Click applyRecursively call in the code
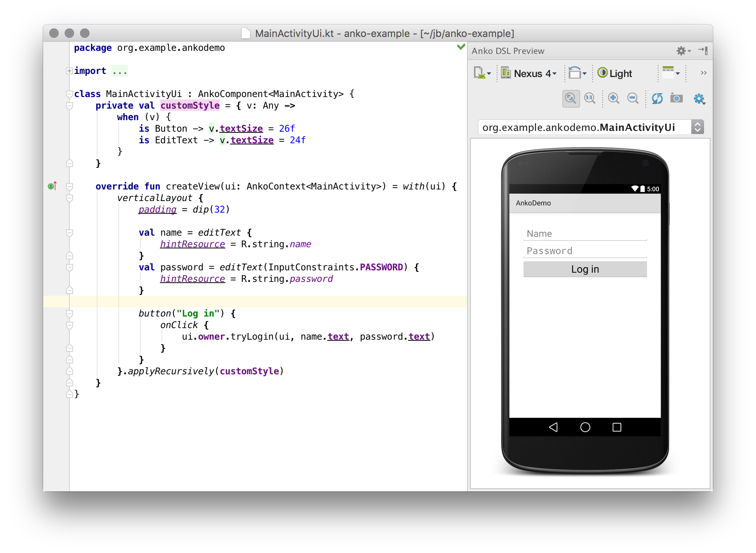756x553 pixels. click(x=171, y=371)
